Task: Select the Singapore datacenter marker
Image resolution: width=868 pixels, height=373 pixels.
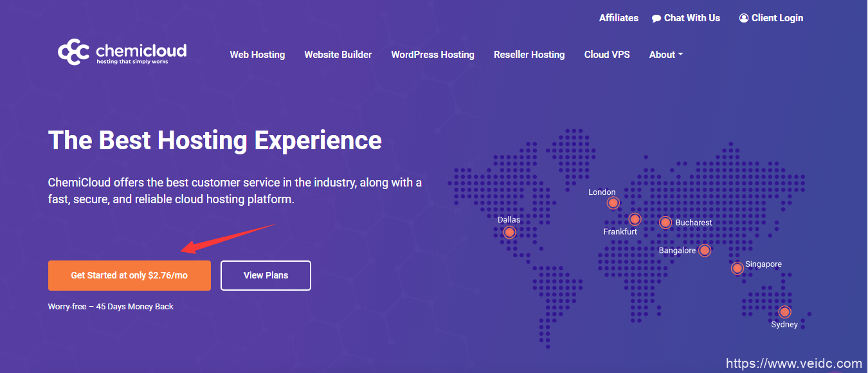Action: (x=737, y=268)
